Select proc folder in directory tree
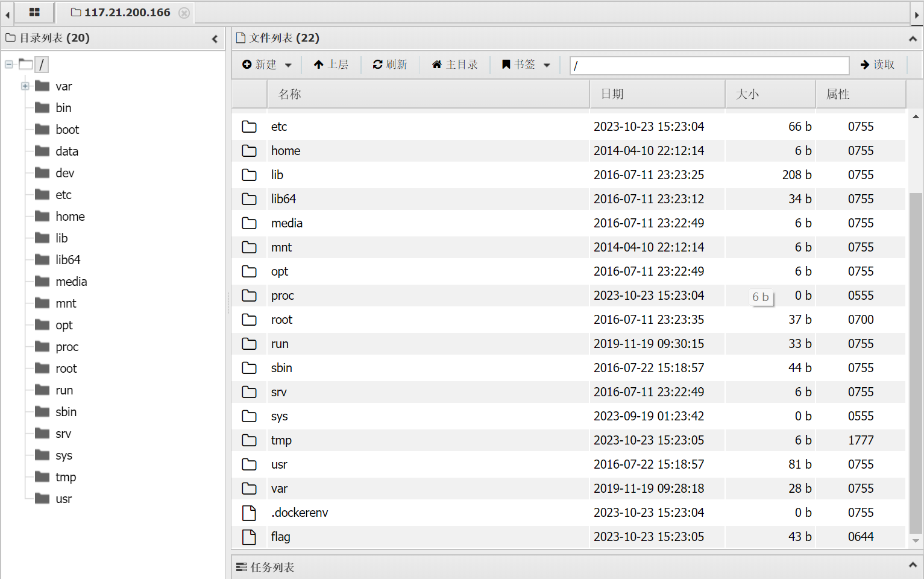The width and height of the screenshot is (924, 579). pyautogui.click(x=67, y=347)
